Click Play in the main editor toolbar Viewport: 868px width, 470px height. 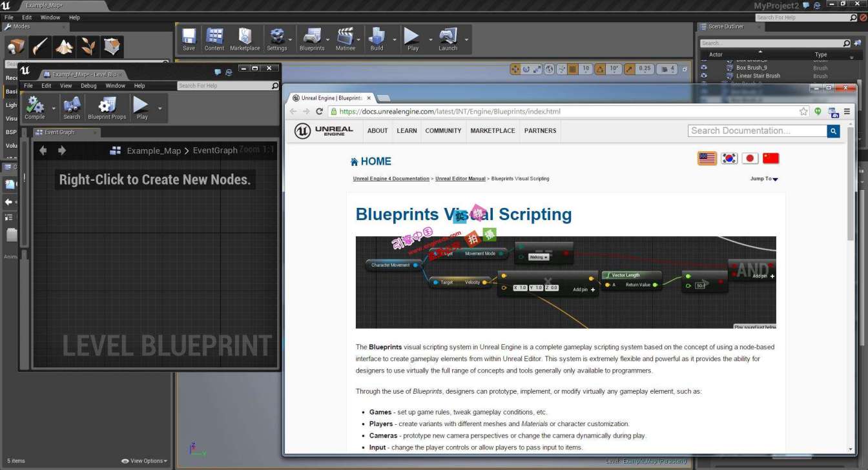coord(413,39)
